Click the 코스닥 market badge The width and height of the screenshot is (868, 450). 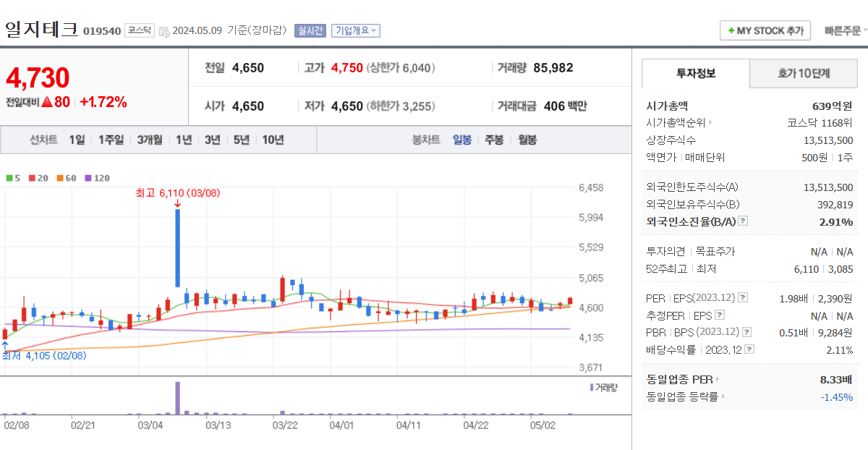tap(139, 30)
